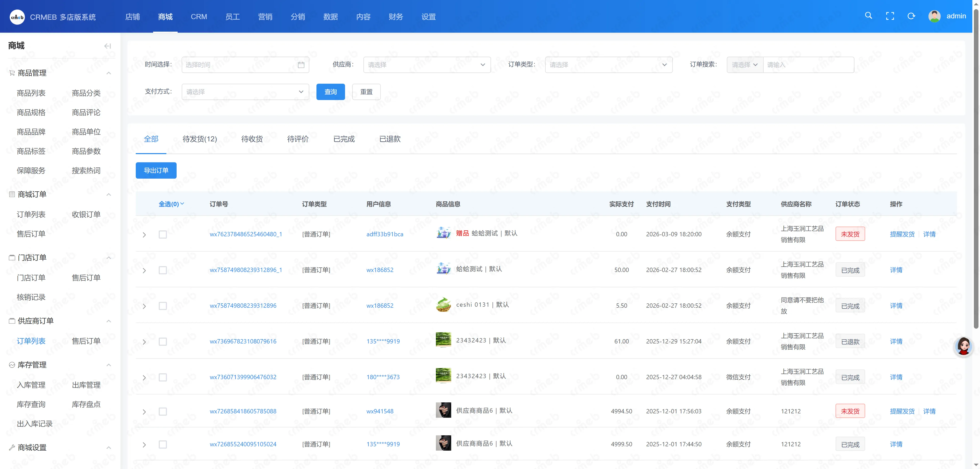Open 商品列表 in the sidebar
This screenshot has width=980, height=469.
31,93
